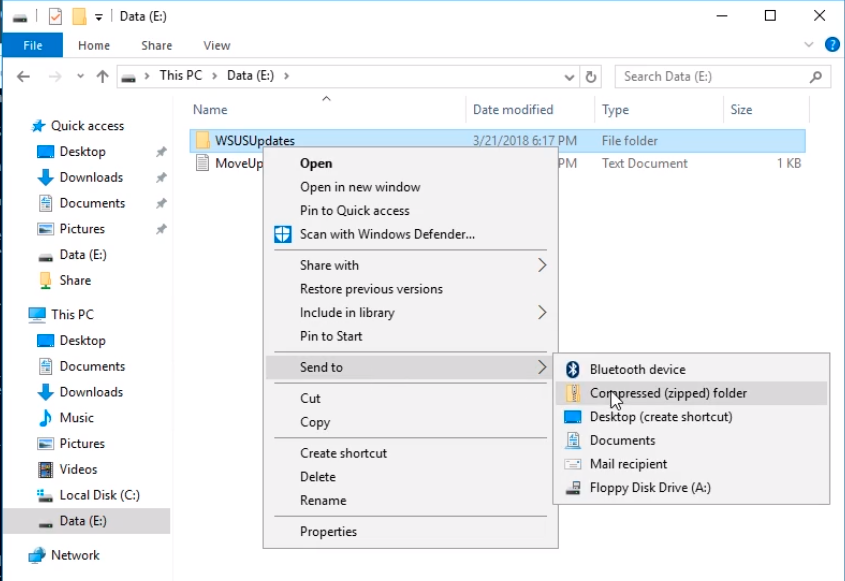This screenshot has width=845, height=581.
Task: Switch to the View ribbon tab
Action: (217, 45)
